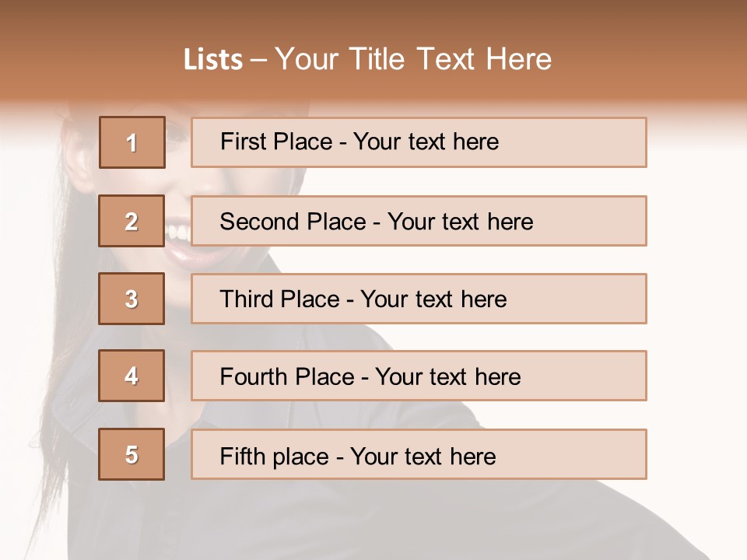
Task: Click the woman's smile in background photo
Action: (x=179, y=233)
